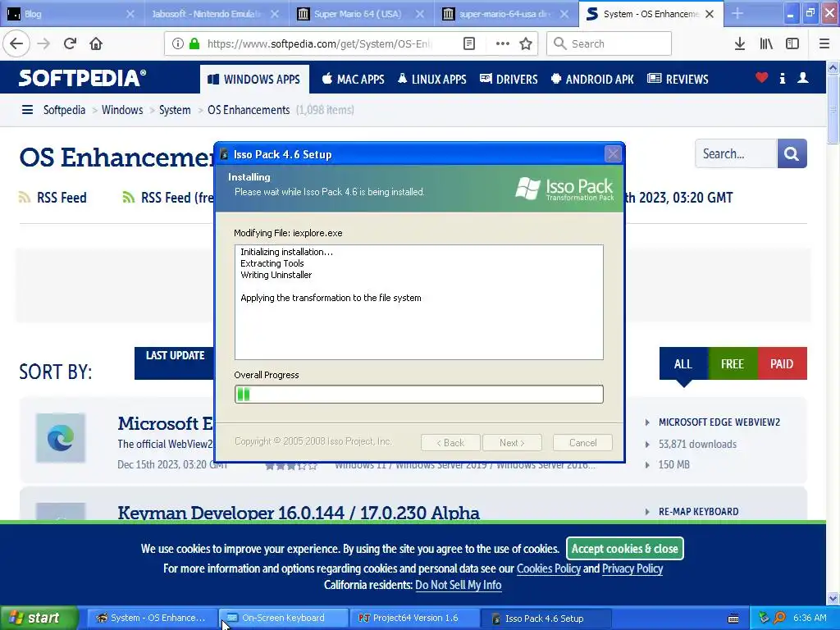840x630 pixels.
Task: Open the Reviews section
Action: coord(678,79)
